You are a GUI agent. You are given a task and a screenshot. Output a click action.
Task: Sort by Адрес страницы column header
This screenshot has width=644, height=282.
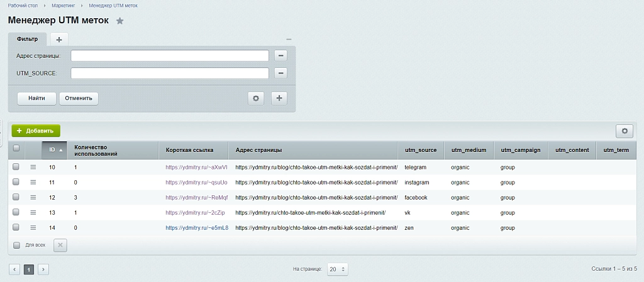click(313, 150)
